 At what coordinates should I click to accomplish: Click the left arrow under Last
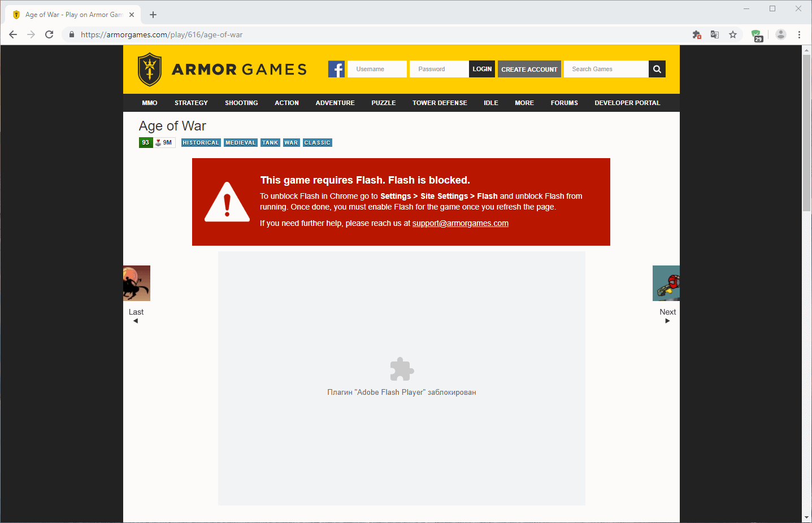pyautogui.click(x=136, y=321)
